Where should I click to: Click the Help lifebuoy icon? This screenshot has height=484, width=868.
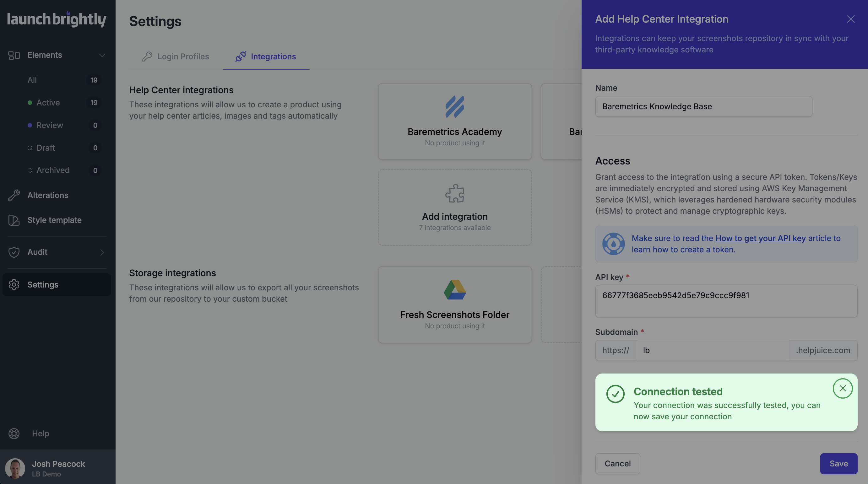[14, 433]
